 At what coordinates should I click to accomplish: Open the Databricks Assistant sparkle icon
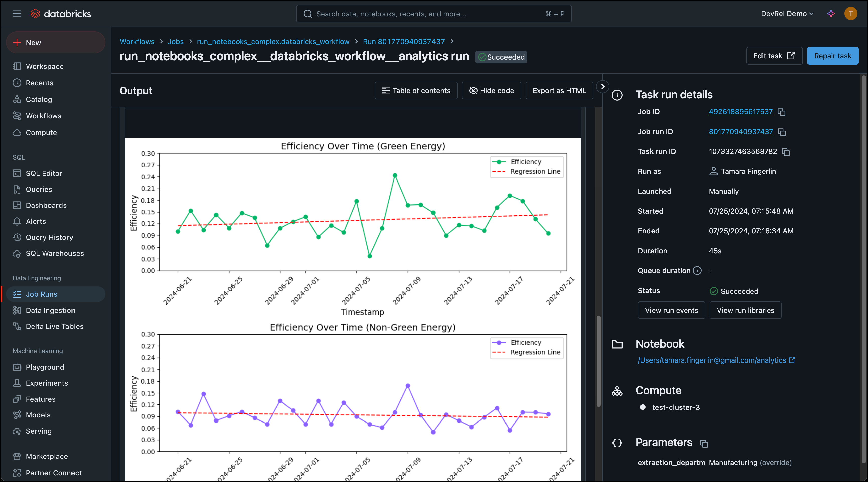point(831,14)
